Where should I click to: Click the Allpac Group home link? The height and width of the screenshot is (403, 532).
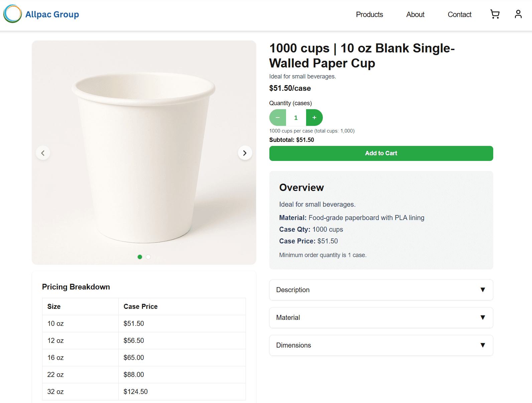[52, 14]
